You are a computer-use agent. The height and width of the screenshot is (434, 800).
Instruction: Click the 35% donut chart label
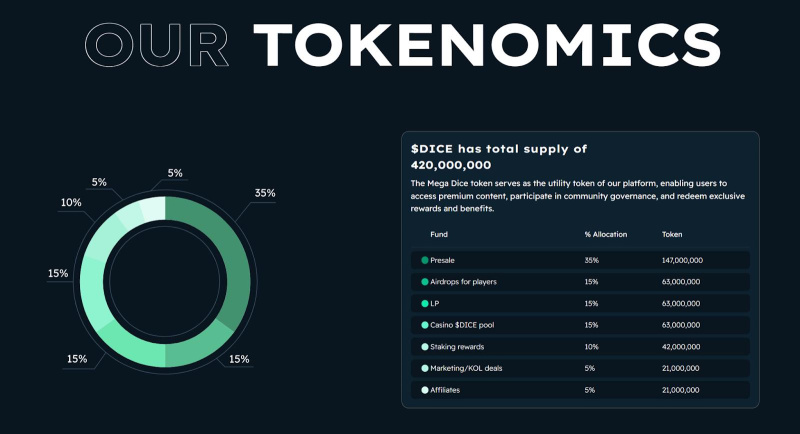[x=265, y=193]
